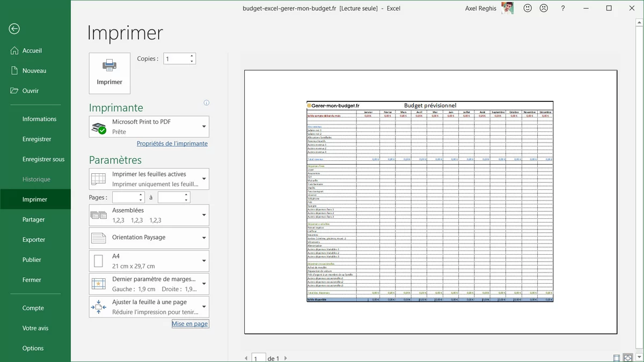Click the active sheets print icon

click(99, 179)
